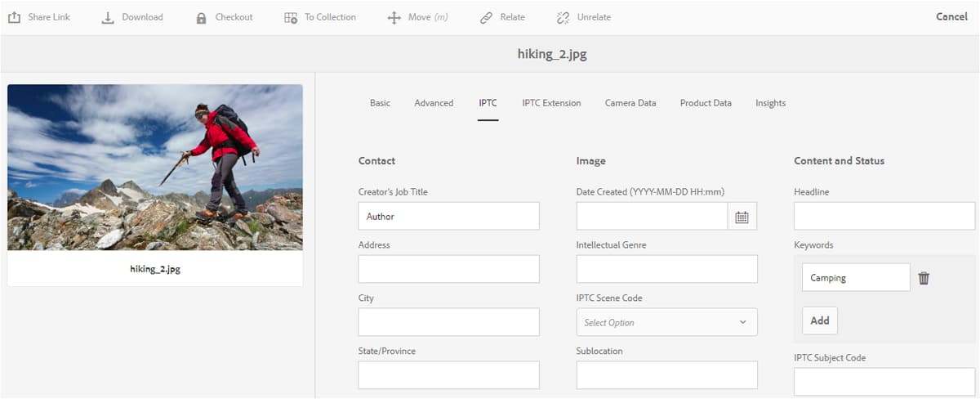Screen dimensions: 980x399
Task: Expand the IPTC Scene Code dropdown
Action: click(666, 322)
